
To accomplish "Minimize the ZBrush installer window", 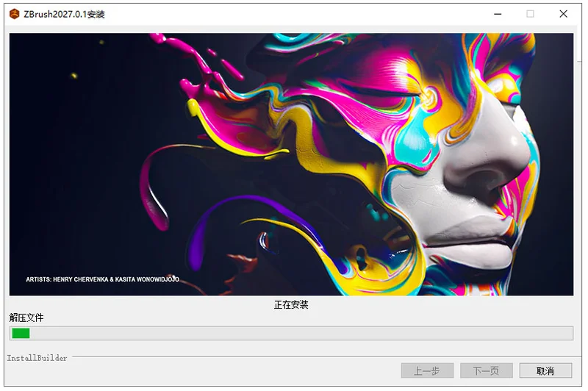I will 498,14.
